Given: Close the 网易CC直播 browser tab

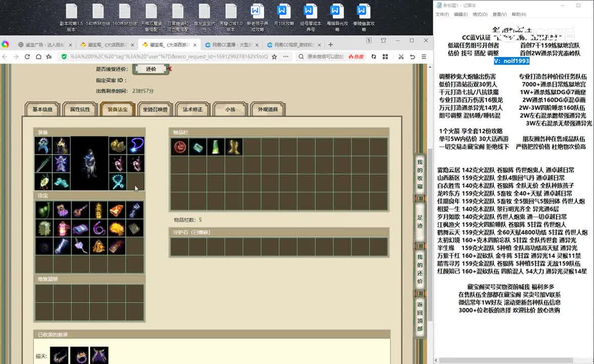Looking at the screenshot, I should pyautogui.click(x=257, y=44).
